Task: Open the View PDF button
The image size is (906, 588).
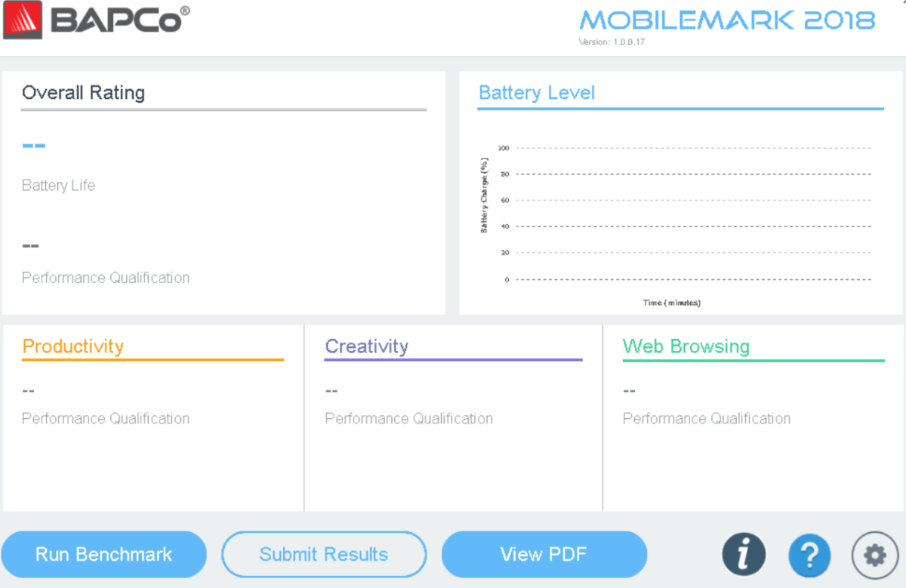Action: 544,555
